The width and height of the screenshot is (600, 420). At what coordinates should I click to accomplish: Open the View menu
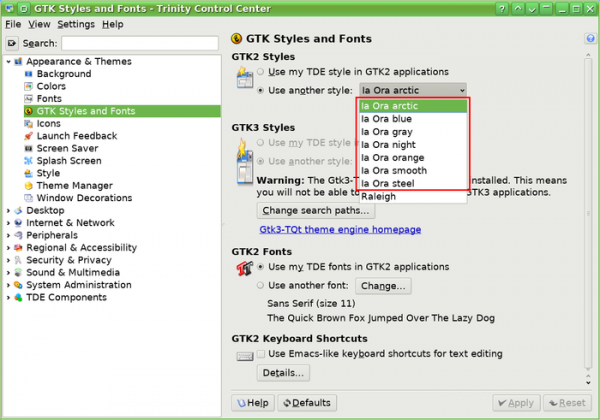(x=39, y=23)
